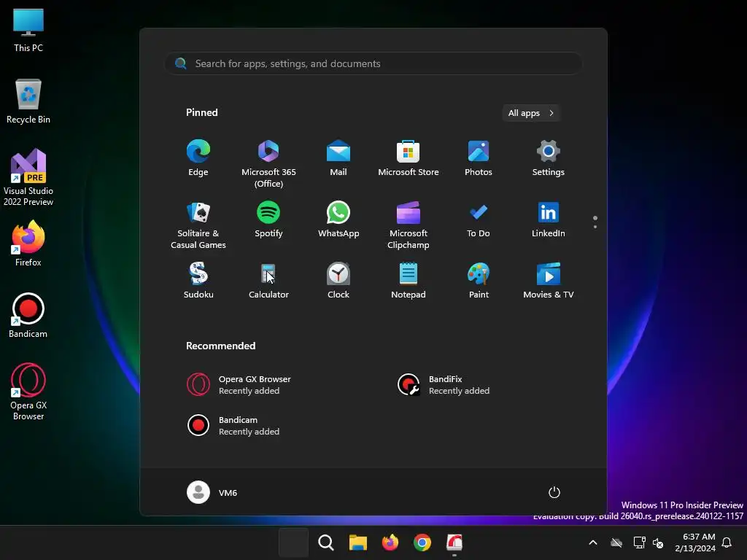Click the taskbar Search icon
Screen dimensions: 747x560
coord(326,542)
